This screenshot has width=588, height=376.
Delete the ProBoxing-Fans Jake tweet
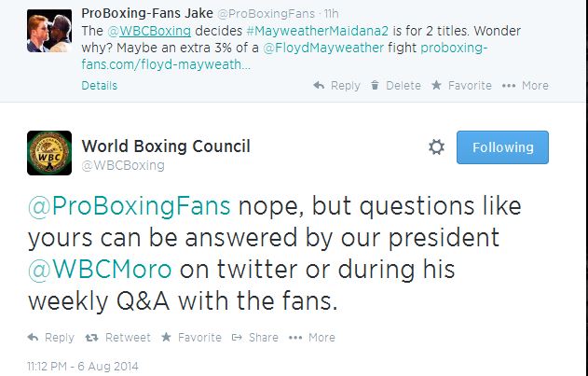[395, 85]
